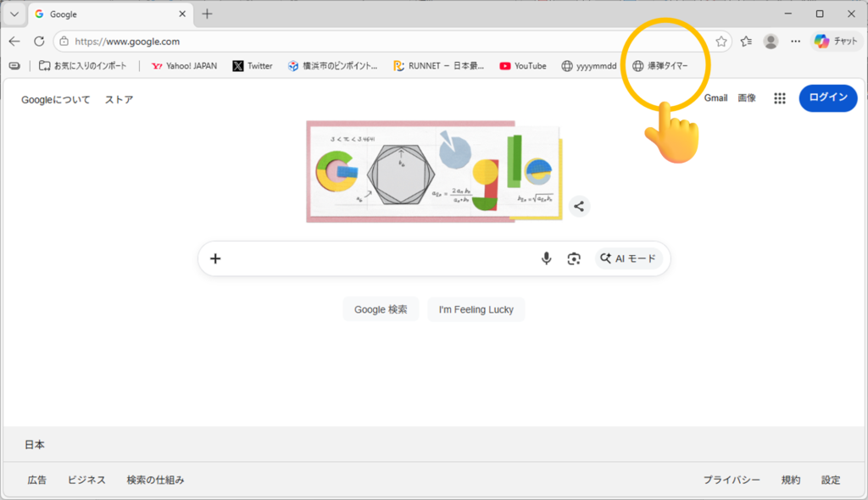Expand the plus menu in search box
Image resolution: width=868 pixels, height=500 pixels.
tap(215, 258)
